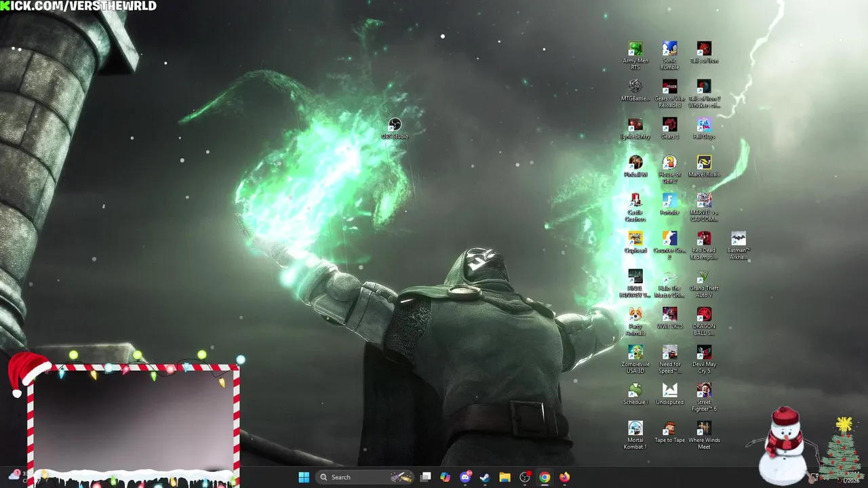Image resolution: width=868 pixels, height=488 pixels.
Task: Launch Army Men RTS from desktop
Action: click(x=635, y=56)
